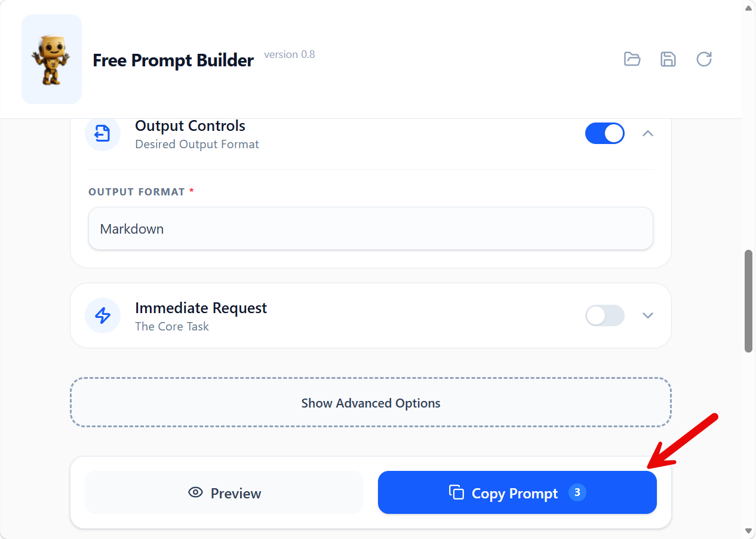Click the Output Format field showing Markdown
The image size is (756, 539).
tap(370, 228)
